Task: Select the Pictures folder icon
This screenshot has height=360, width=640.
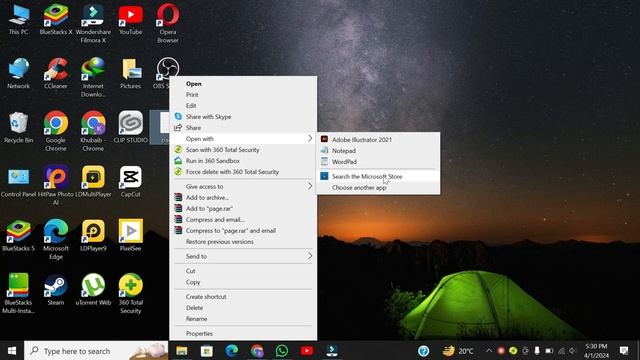Action: [131, 73]
